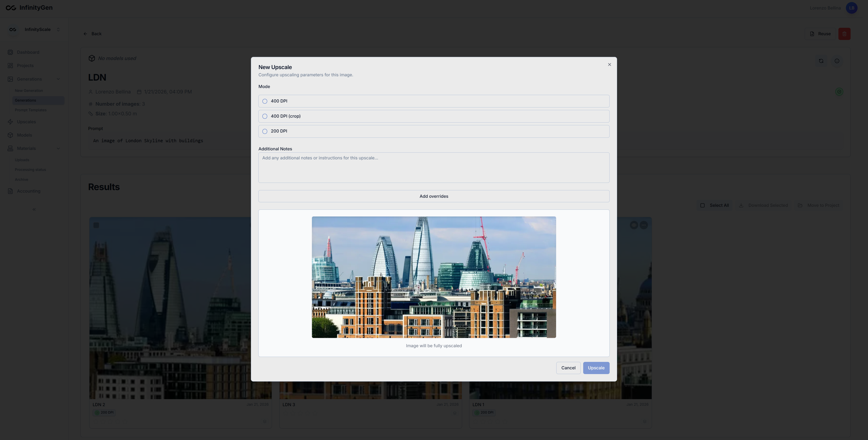Cancel the upscale dialog

568,368
